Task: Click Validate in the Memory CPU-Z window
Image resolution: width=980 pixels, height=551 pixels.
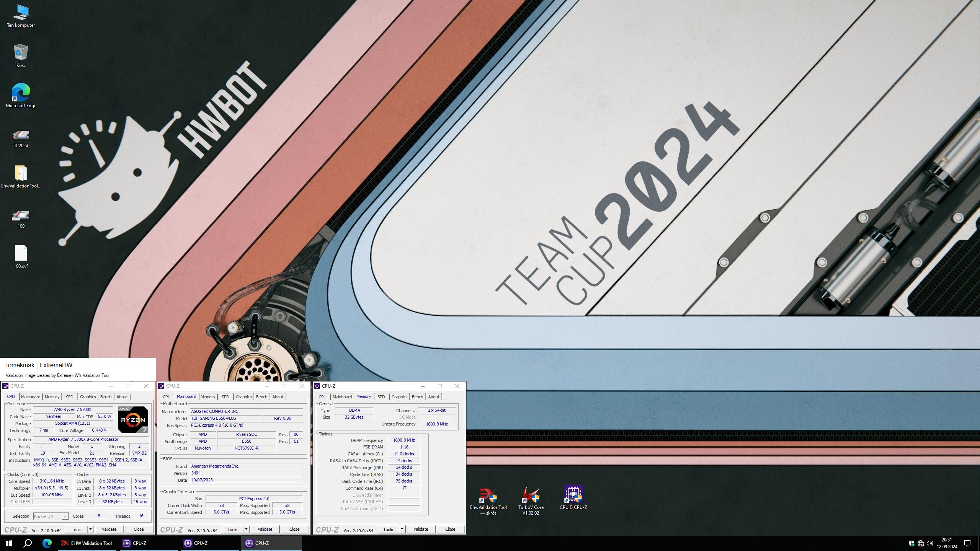Action: pos(421,529)
